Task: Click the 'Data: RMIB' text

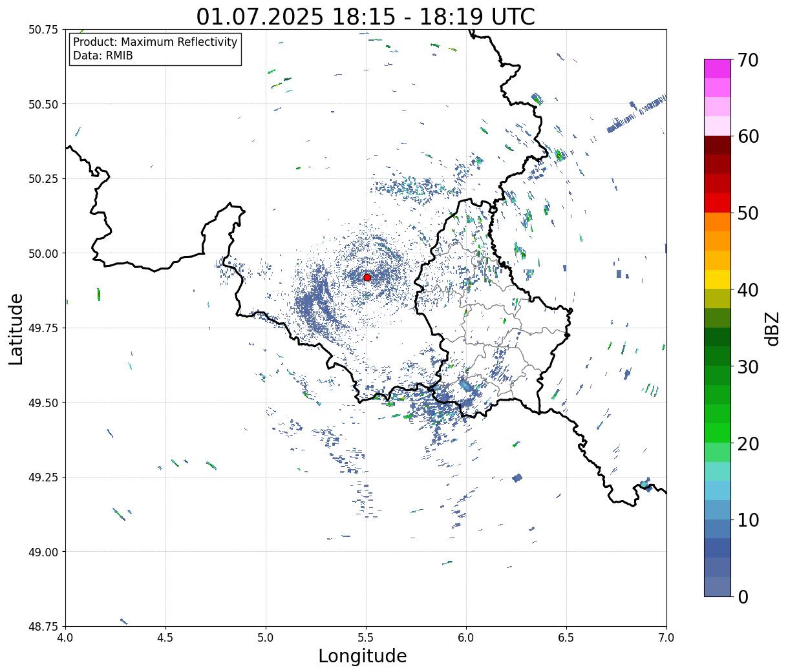Action: (103, 56)
